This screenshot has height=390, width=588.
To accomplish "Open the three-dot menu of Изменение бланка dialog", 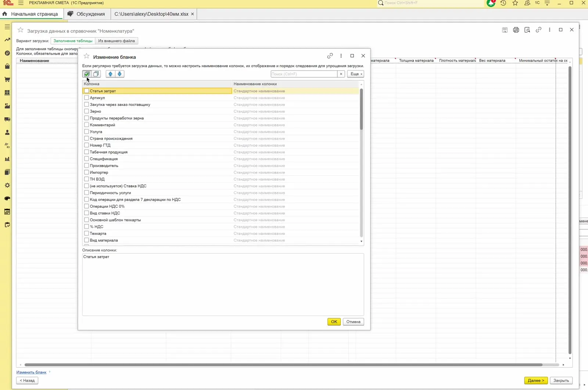I will (x=341, y=56).
